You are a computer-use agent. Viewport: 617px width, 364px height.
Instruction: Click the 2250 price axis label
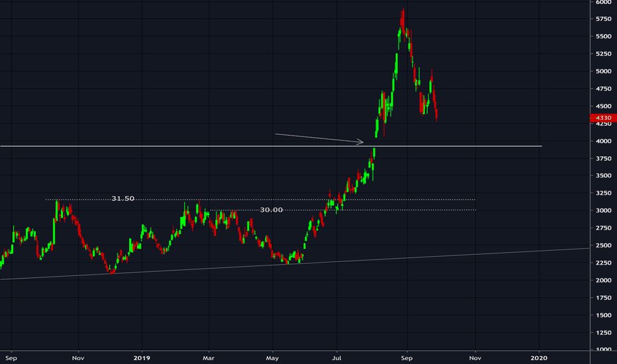[604, 263]
